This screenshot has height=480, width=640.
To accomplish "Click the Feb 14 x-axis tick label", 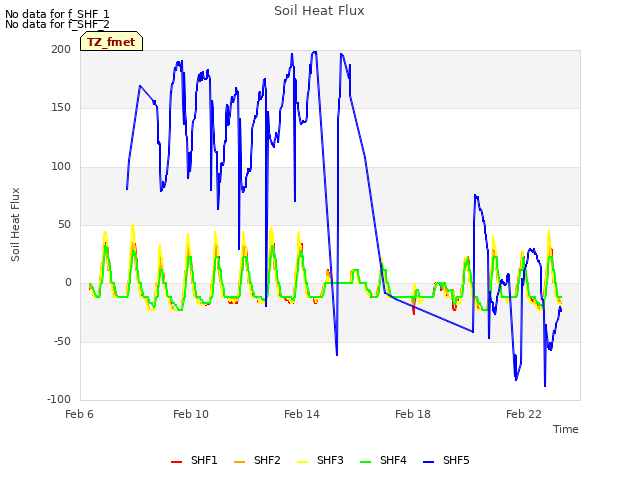I will coord(302,414).
